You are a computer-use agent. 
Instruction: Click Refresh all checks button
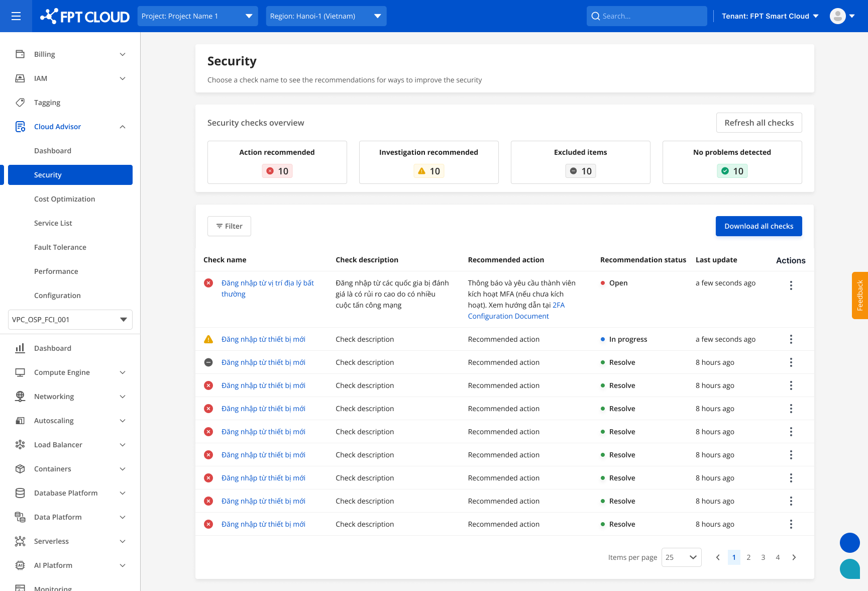click(759, 123)
